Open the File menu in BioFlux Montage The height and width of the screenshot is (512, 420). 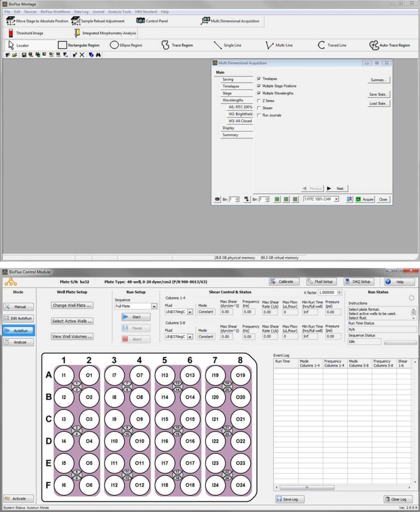[x=7, y=12]
